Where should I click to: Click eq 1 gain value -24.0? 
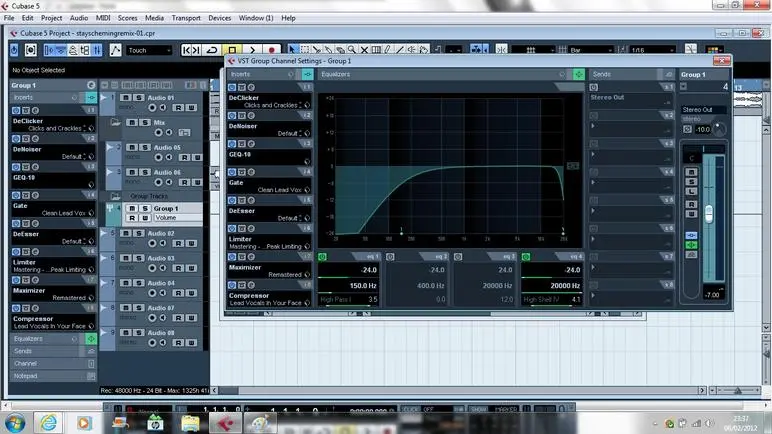[x=369, y=270]
